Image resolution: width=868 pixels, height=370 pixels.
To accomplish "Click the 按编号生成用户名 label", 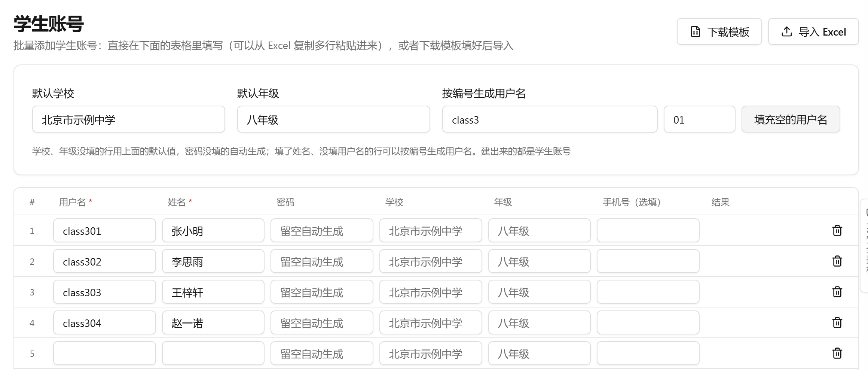I will click(484, 93).
